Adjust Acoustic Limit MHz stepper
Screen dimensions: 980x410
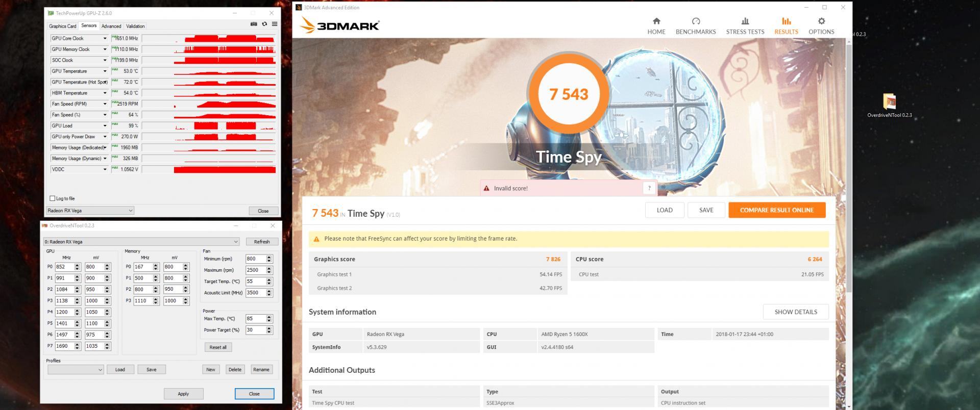pyautogui.click(x=269, y=293)
